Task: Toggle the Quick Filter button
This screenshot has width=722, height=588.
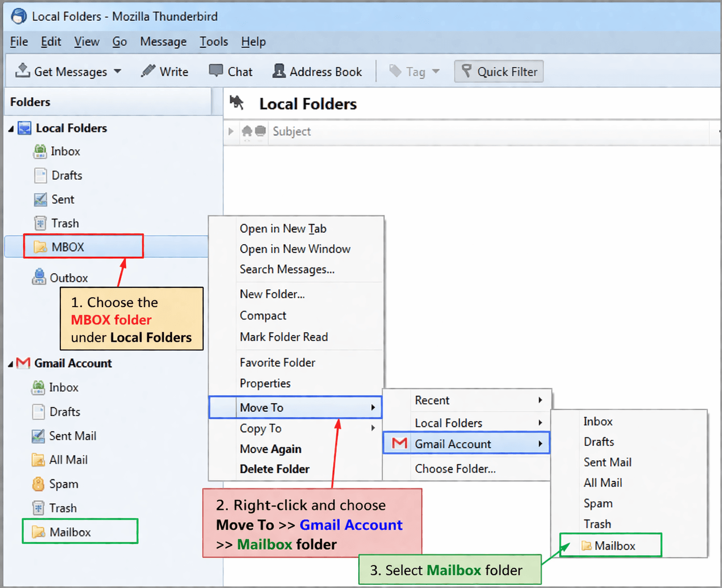Action: click(x=499, y=72)
